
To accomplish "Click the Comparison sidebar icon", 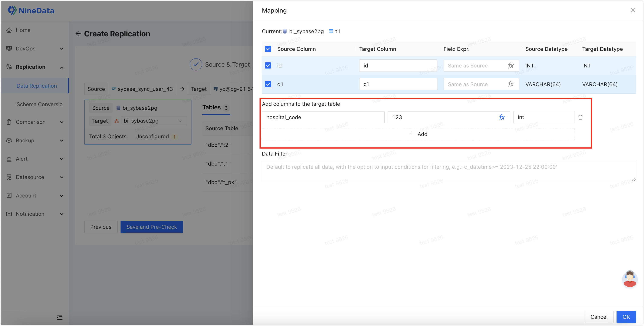I will (x=9, y=122).
